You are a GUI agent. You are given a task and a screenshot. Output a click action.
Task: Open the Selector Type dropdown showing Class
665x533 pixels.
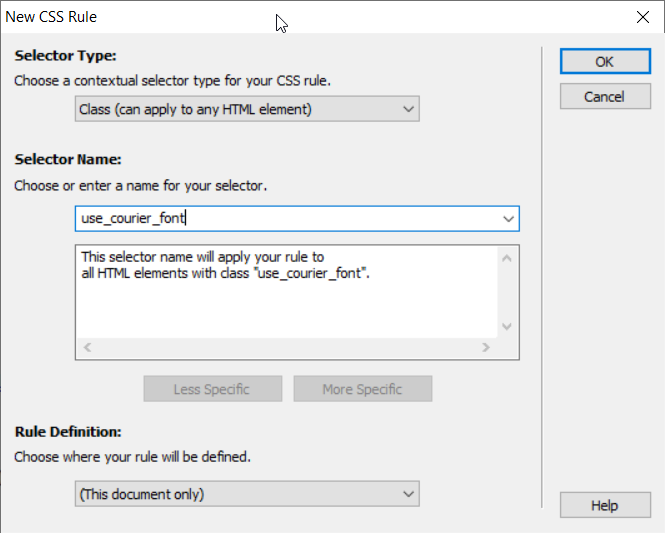[247, 109]
